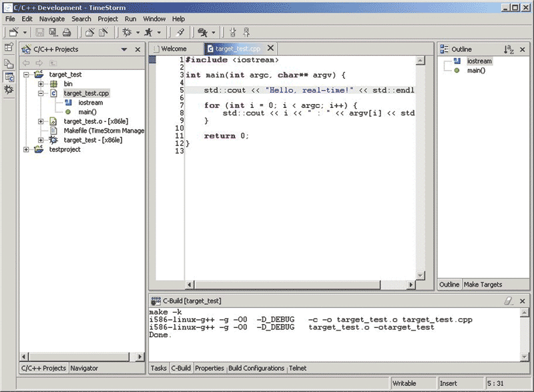Save the current file

click(40, 31)
